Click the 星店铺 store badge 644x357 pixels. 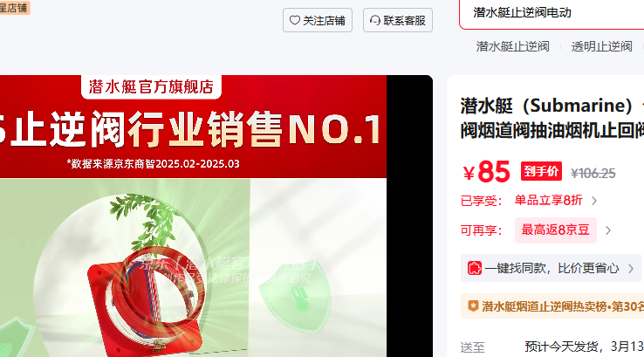pyautogui.click(x=14, y=7)
